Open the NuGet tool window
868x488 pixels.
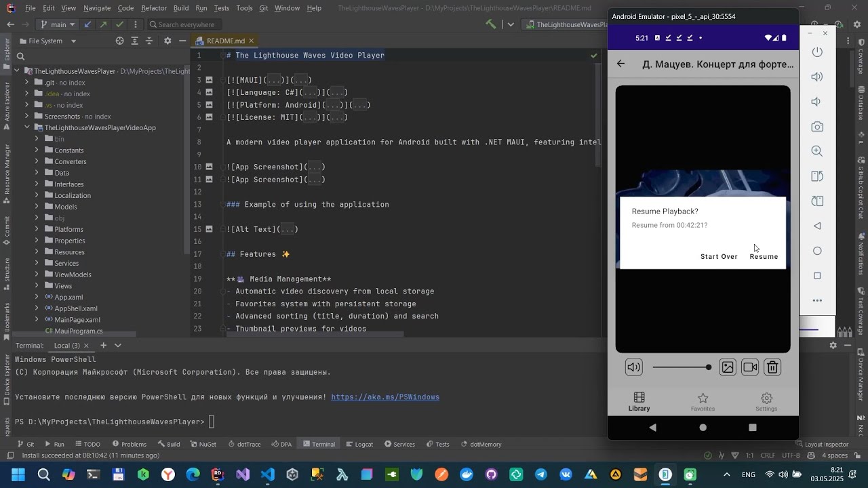[202, 445]
